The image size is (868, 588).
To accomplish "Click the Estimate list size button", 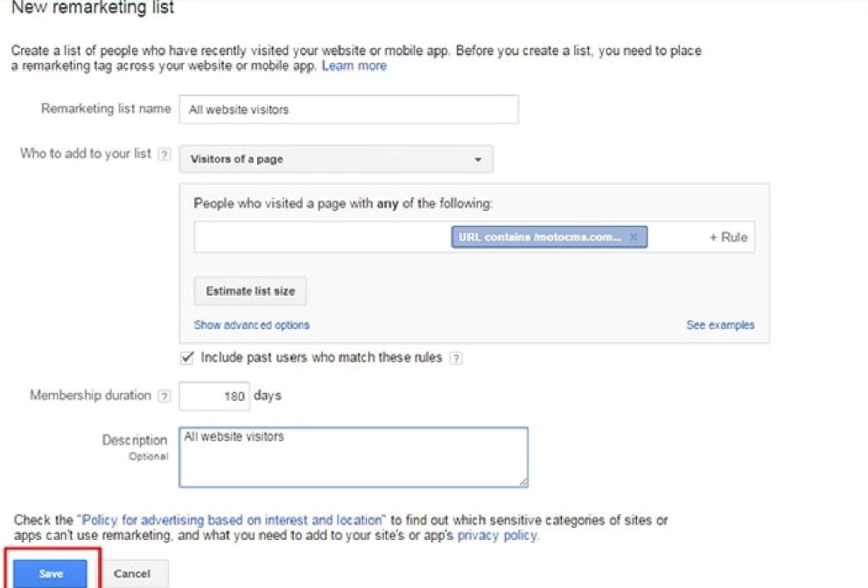I will (249, 290).
